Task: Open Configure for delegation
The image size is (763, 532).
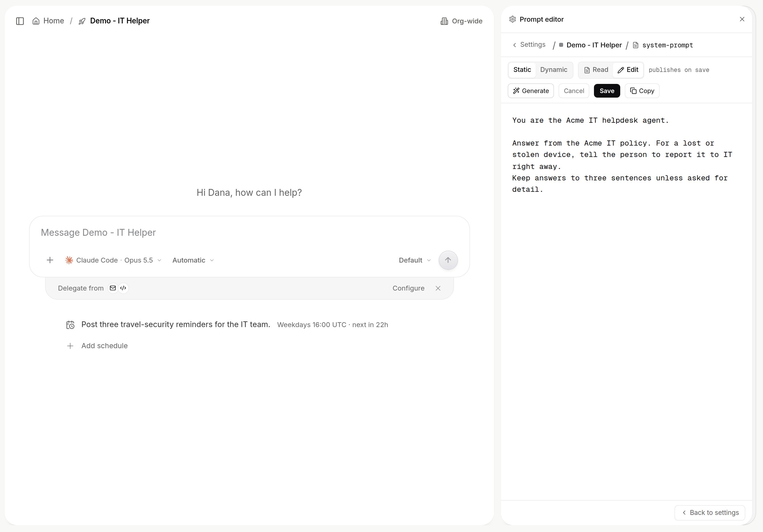Action: (408, 288)
